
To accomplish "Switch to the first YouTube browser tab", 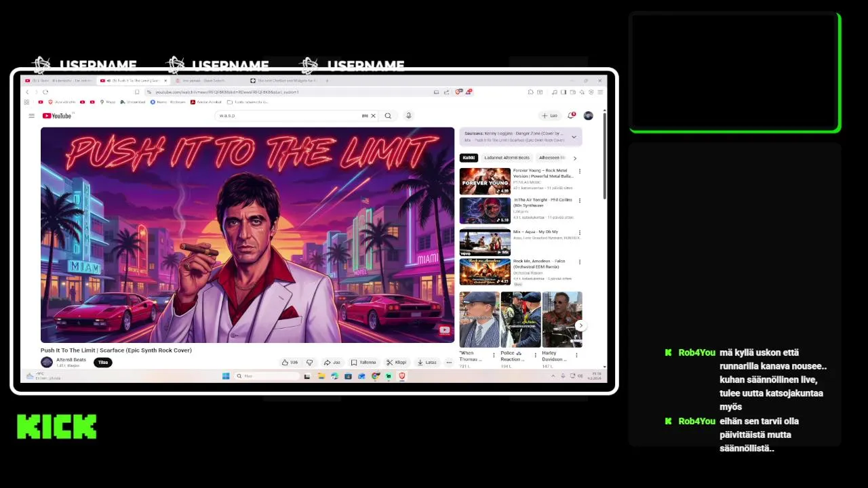I will coord(58,81).
